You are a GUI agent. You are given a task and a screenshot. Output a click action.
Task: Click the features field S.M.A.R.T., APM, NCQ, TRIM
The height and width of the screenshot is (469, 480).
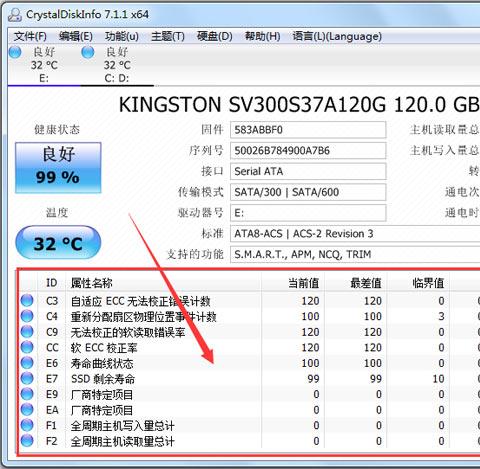pos(355,254)
